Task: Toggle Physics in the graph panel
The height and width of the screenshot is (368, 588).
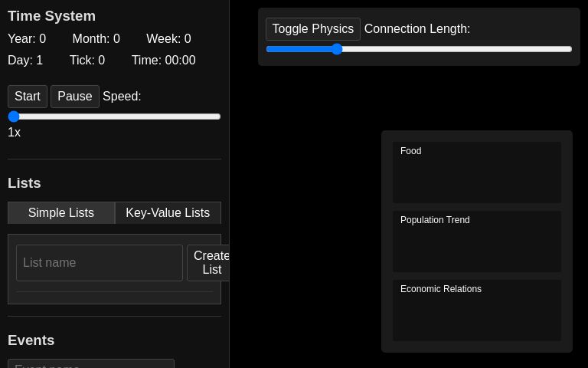Action: click(x=312, y=29)
